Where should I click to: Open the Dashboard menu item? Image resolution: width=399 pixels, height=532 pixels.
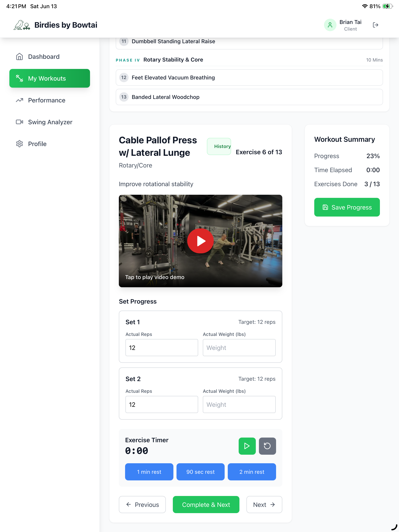click(49, 56)
